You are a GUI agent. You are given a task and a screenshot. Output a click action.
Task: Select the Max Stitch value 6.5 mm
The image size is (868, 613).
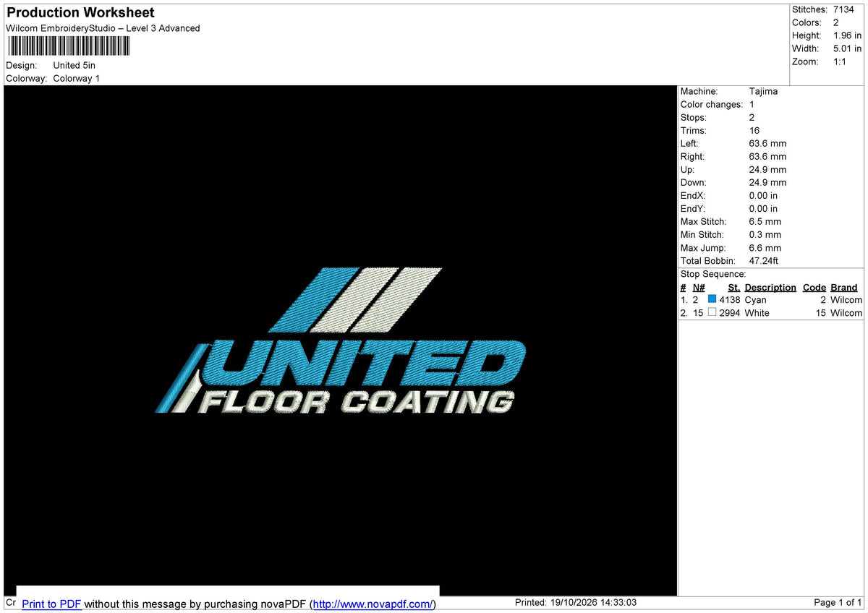coord(765,221)
